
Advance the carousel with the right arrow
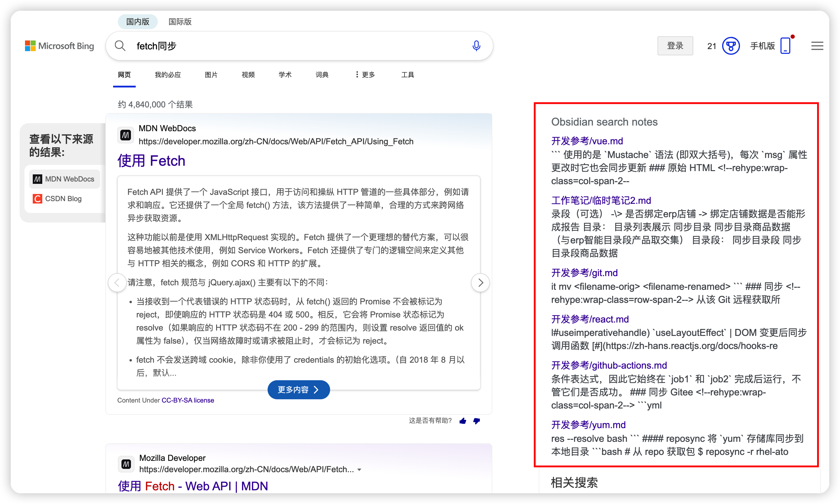(480, 282)
